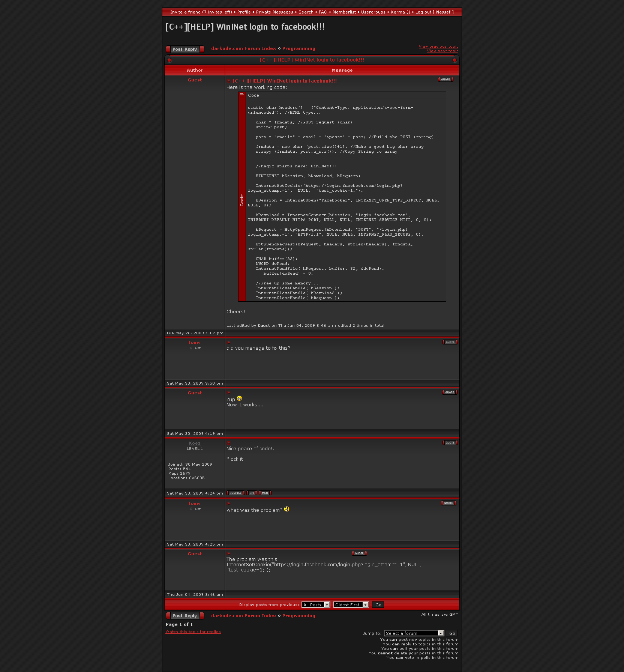Click the top Post Reply button
624x672 pixels.
[x=185, y=49]
